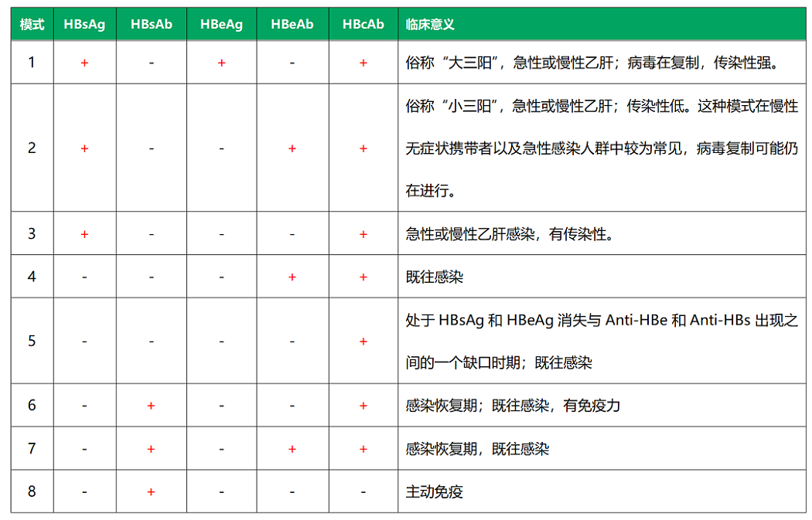Click the HBsAb column header

tap(150, 24)
